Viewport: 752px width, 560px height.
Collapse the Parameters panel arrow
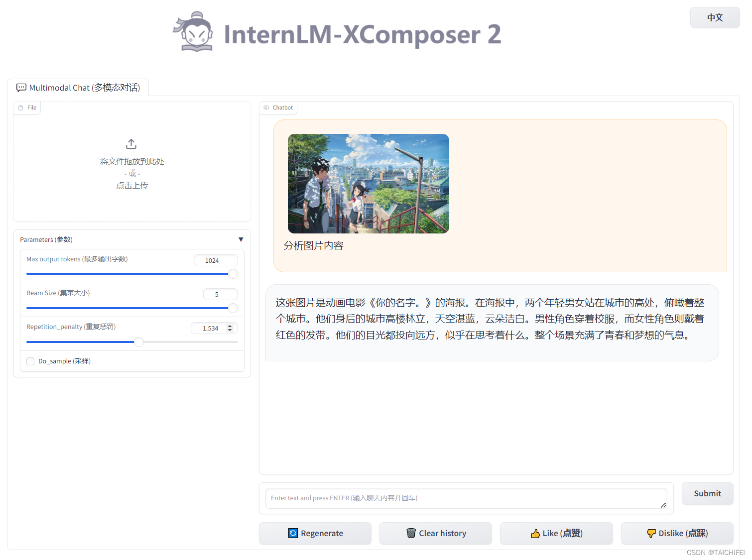coord(241,239)
